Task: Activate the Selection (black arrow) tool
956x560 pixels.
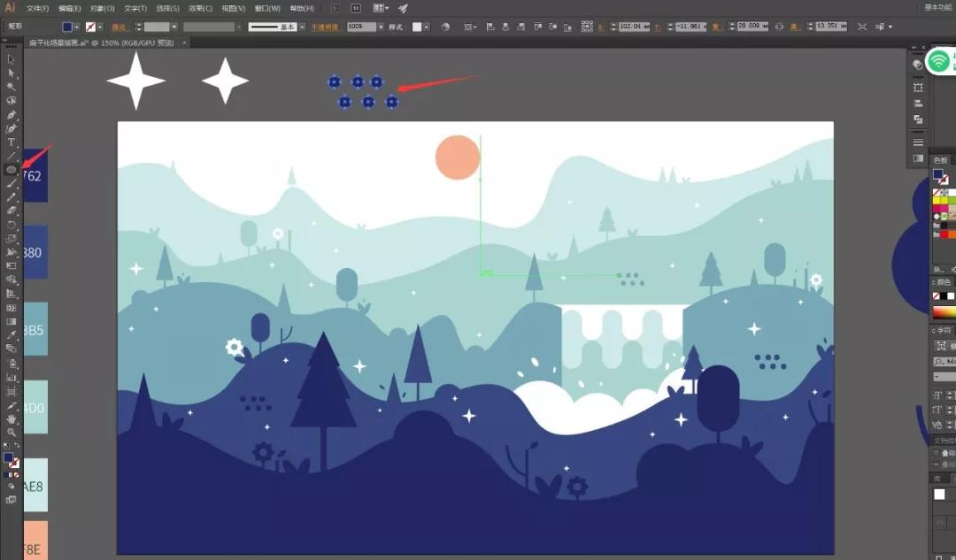Action: tap(12, 59)
